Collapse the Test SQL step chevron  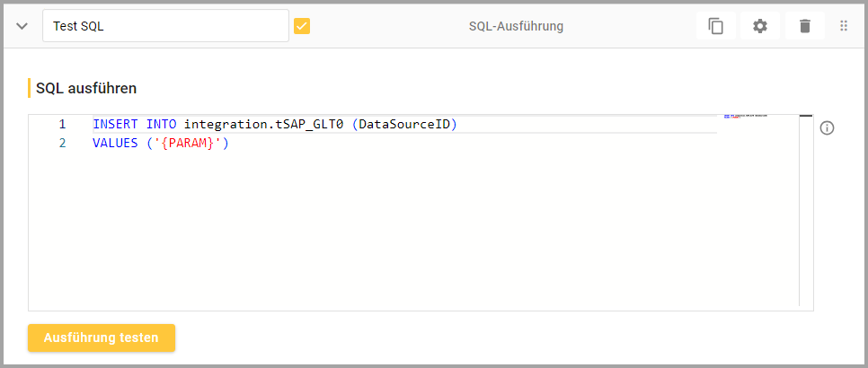coord(22,26)
